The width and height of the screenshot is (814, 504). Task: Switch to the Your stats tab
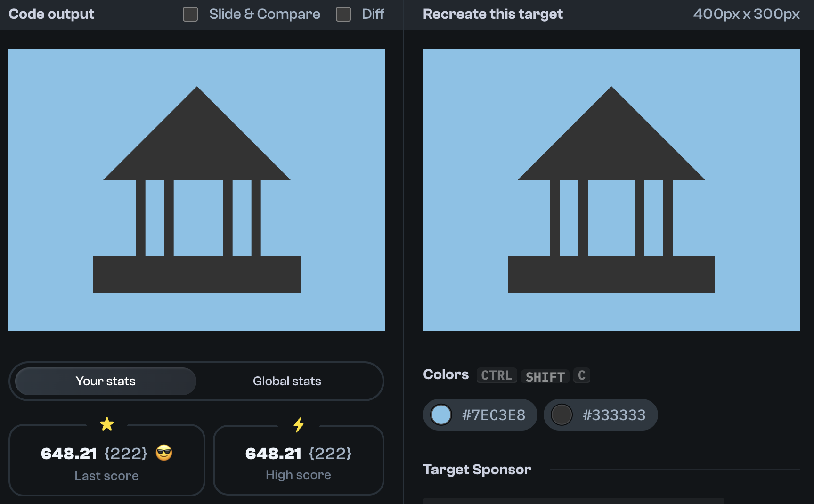(x=106, y=381)
